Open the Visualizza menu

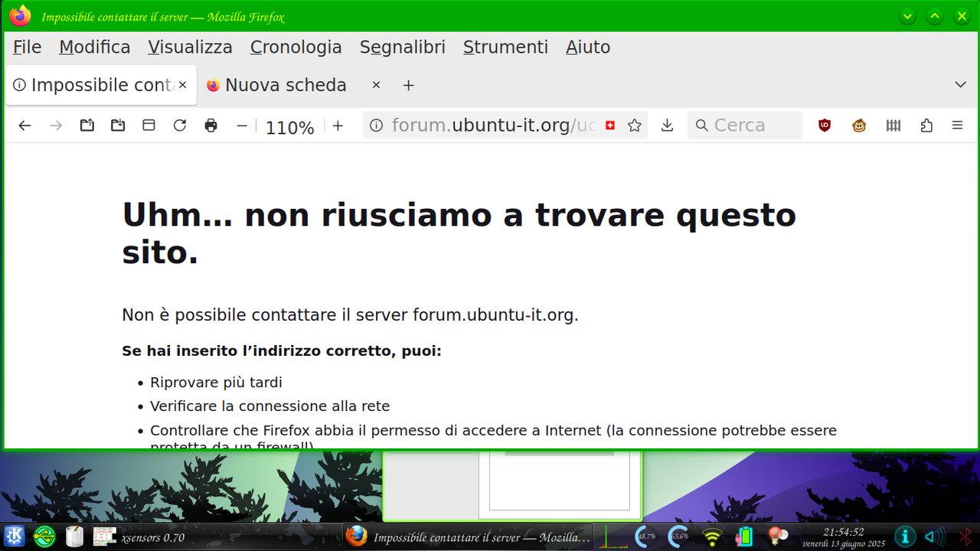pyautogui.click(x=191, y=47)
